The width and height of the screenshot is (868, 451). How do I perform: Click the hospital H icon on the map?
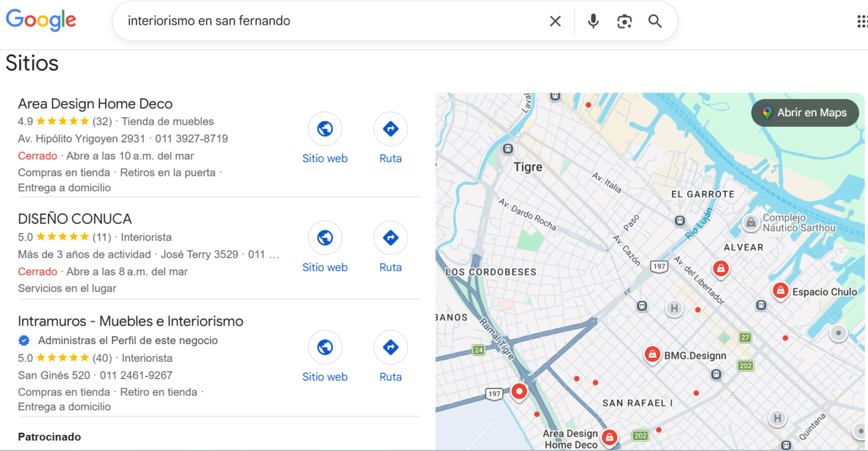[x=674, y=309]
